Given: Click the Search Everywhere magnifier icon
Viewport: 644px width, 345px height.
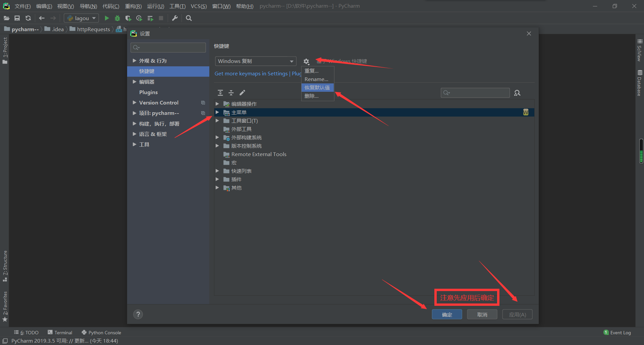Looking at the screenshot, I should point(189,18).
